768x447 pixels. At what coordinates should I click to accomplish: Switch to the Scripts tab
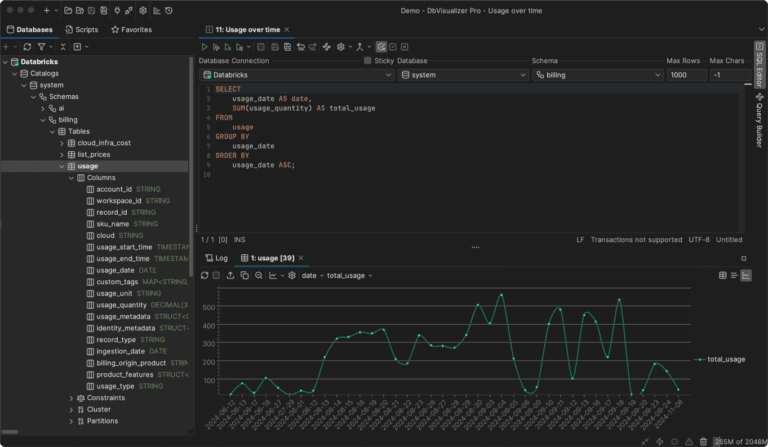[82, 29]
